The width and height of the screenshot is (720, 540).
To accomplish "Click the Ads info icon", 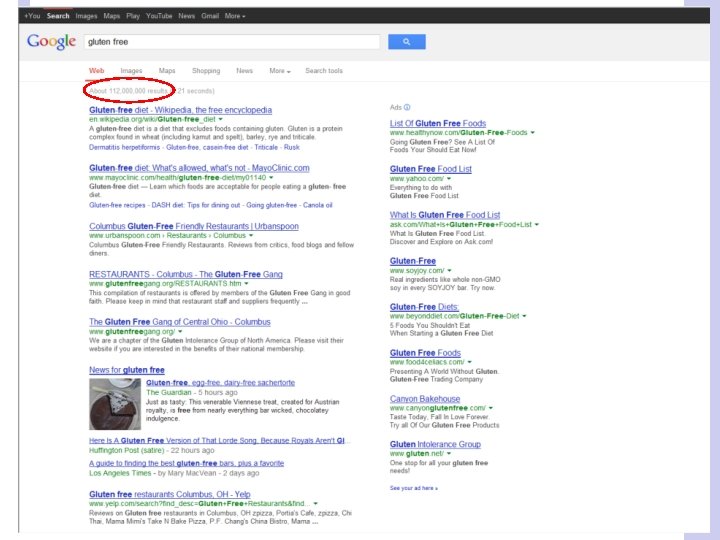I will (407, 107).
